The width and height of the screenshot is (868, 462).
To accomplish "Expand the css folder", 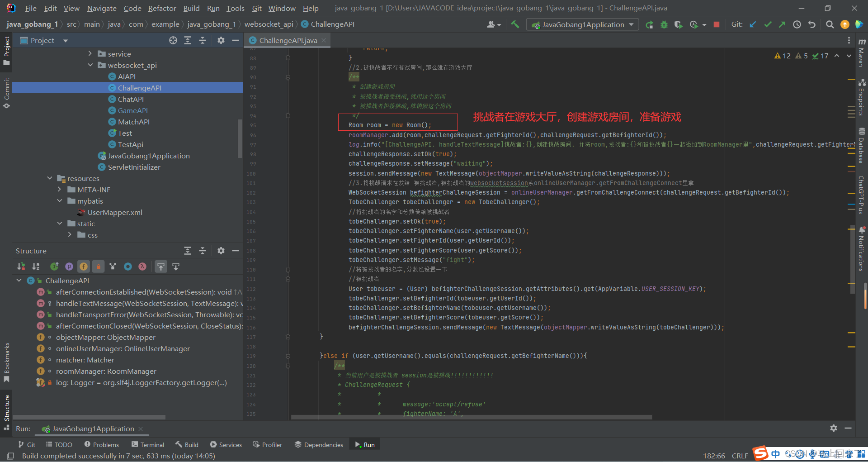I will click(70, 235).
